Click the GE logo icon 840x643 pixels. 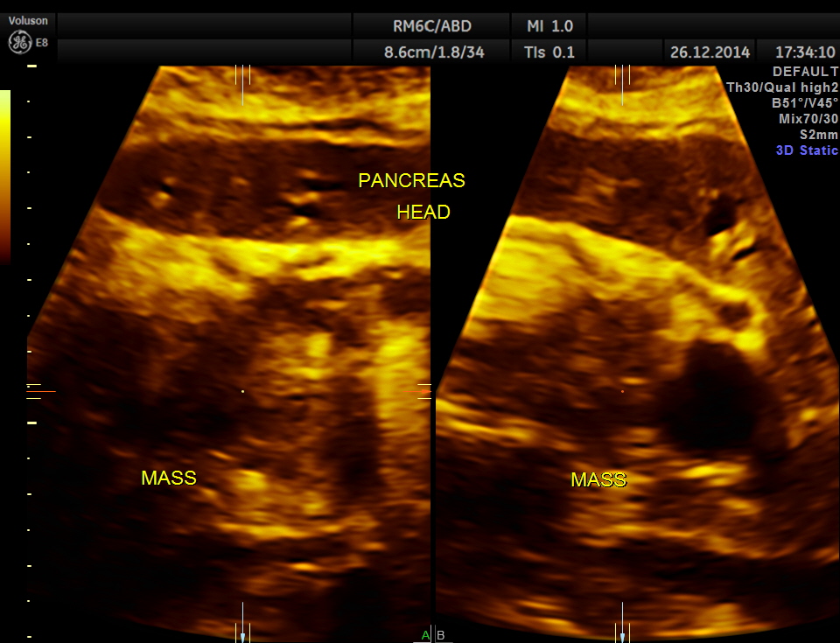17,42
